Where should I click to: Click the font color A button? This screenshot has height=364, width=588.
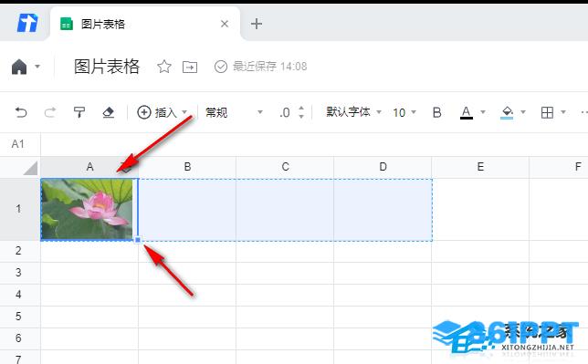[467, 112]
